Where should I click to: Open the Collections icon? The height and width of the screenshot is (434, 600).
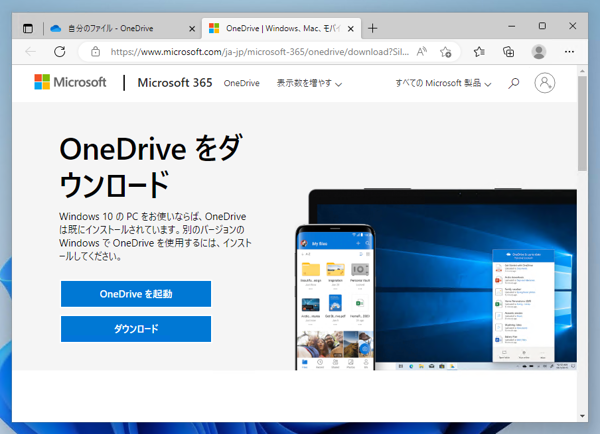coord(509,52)
